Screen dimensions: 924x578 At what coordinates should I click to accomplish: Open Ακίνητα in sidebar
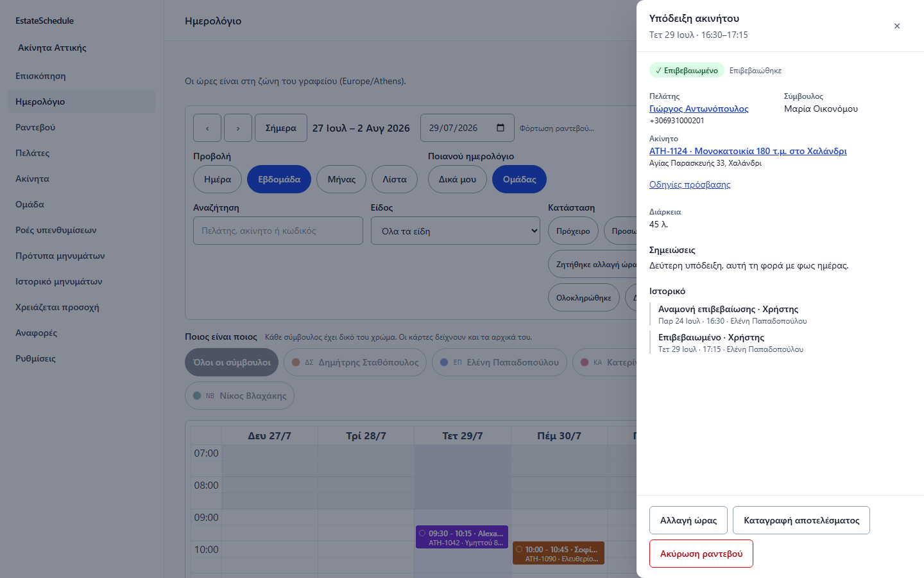81,179
